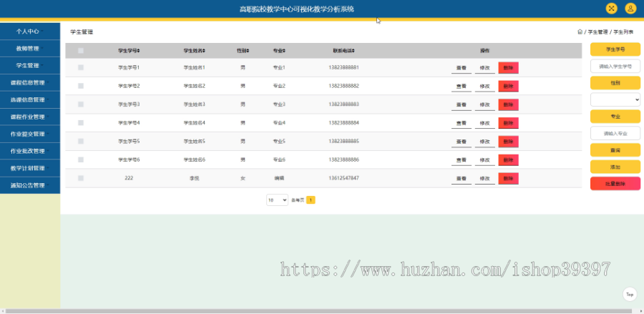Click the 查询 search button

[615, 150]
